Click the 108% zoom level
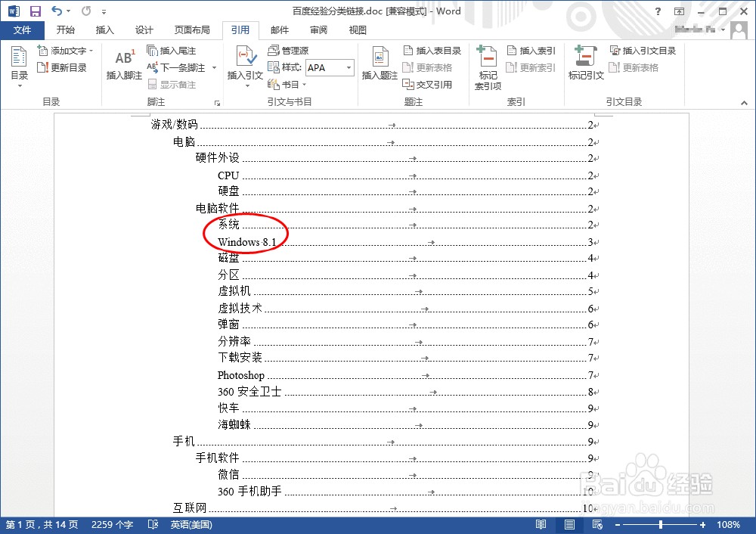The image size is (756, 534). coord(729,524)
